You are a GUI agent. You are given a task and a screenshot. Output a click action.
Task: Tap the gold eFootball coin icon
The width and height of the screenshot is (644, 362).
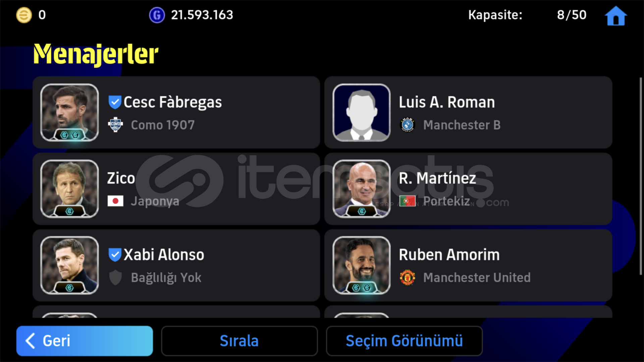tap(24, 15)
